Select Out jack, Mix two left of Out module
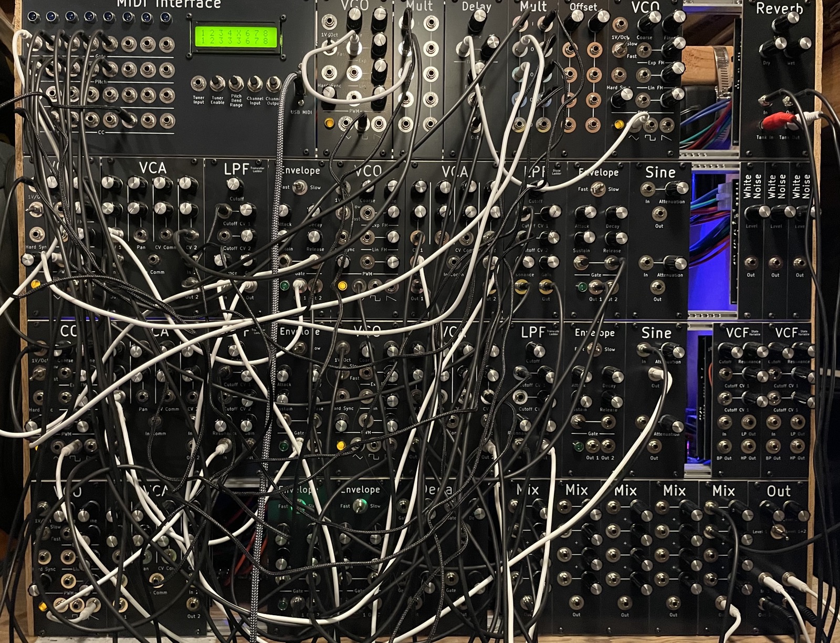This screenshot has height=643, width=840. [x=673, y=603]
